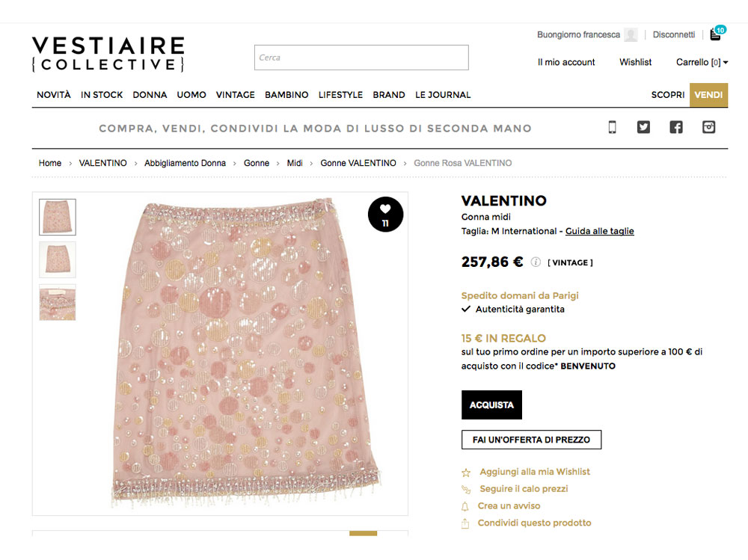
Task: Select the third skirt detail thumbnail
Action: coord(58,302)
